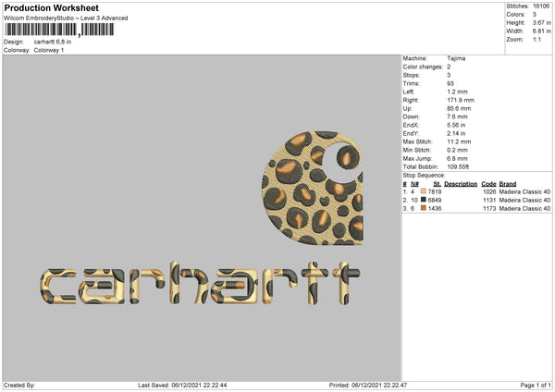Click the 'Stop Sequence:' heading

click(x=424, y=176)
